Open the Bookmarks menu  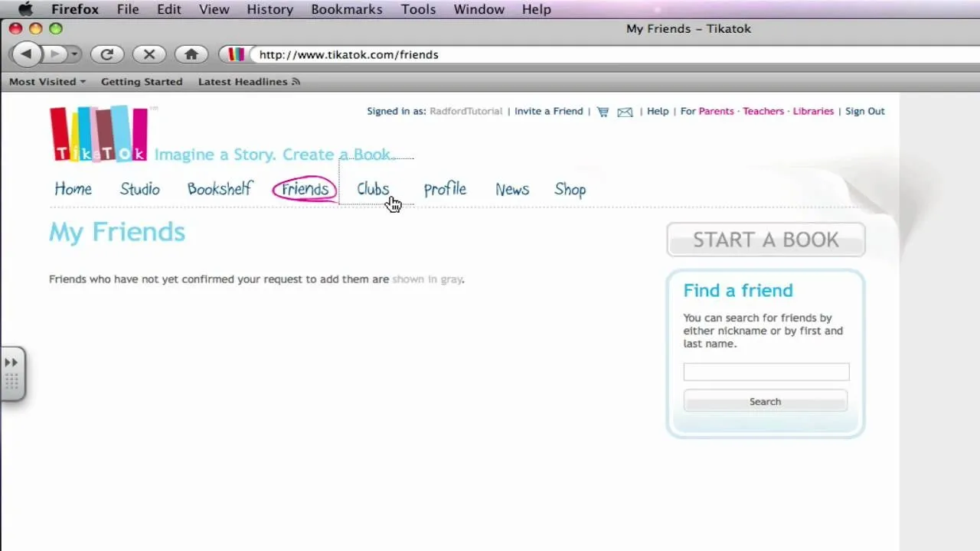click(x=347, y=9)
